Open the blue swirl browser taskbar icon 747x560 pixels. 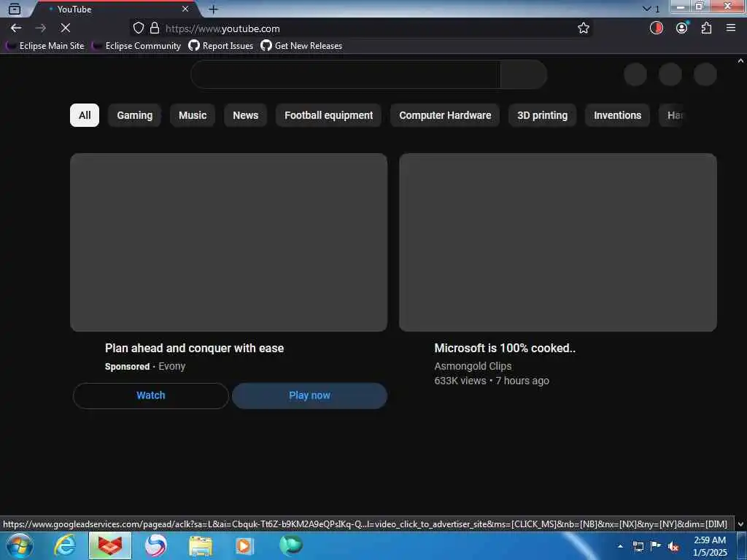point(155,545)
